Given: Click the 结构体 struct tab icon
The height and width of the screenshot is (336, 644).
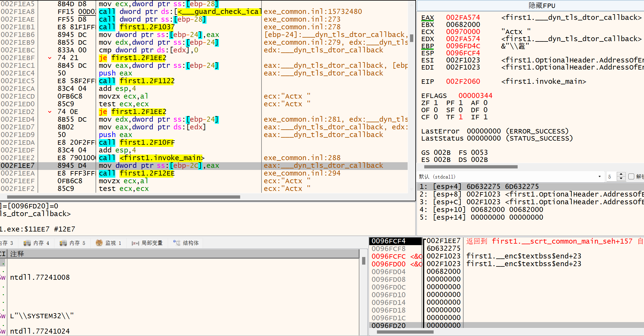Looking at the screenshot, I should click(x=177, y=243).
